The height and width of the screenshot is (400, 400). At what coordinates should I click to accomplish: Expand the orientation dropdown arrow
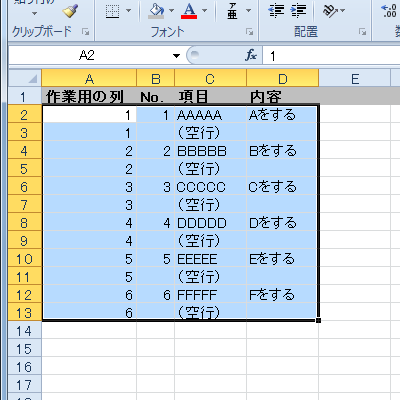(x=342, y=11)
